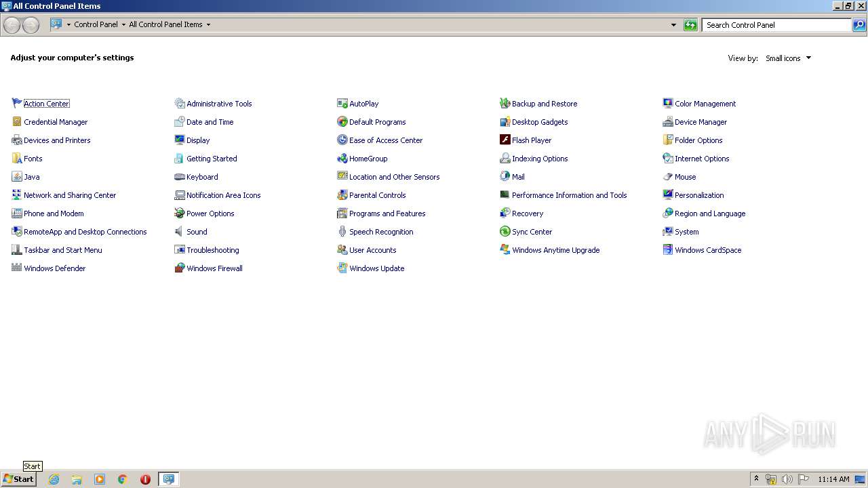Open the Troubleshooting link
The width and height of the screenshot is (868, 488).
[212, 250]
